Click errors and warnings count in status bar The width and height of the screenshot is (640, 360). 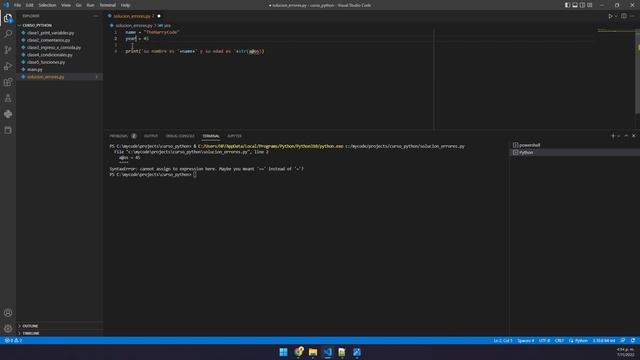pyautogui.click(x=13, y=340)
